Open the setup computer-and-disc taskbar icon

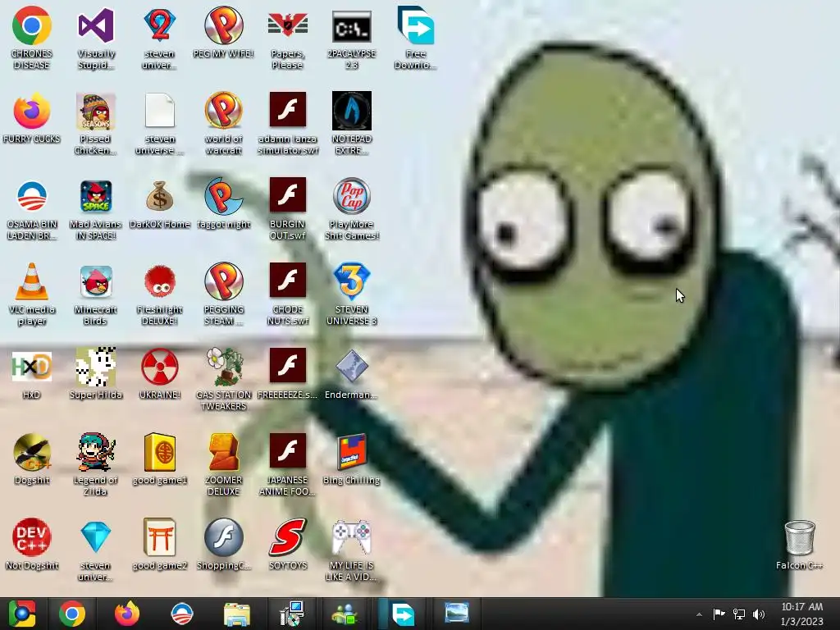(292, 614)
